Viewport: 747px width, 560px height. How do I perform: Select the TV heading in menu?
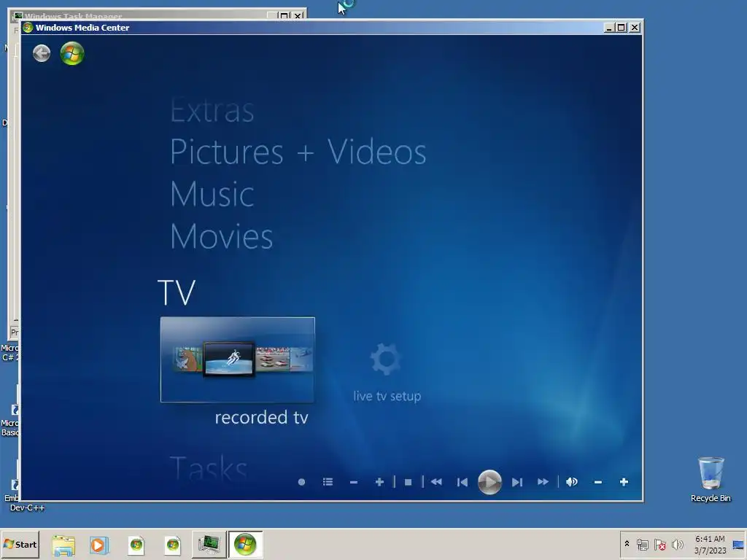(177, 292)
